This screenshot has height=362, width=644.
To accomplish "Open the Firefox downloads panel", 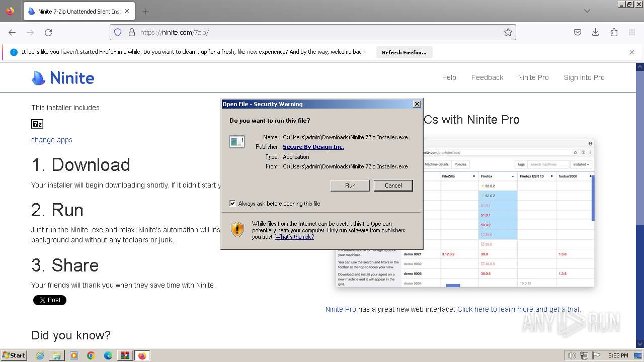I will pos(596,32).
